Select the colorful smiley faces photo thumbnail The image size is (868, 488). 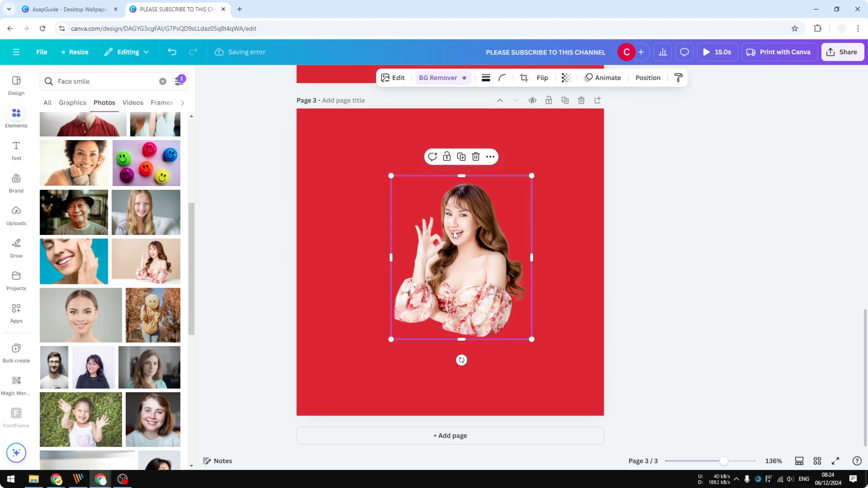(x=146, y=163)
